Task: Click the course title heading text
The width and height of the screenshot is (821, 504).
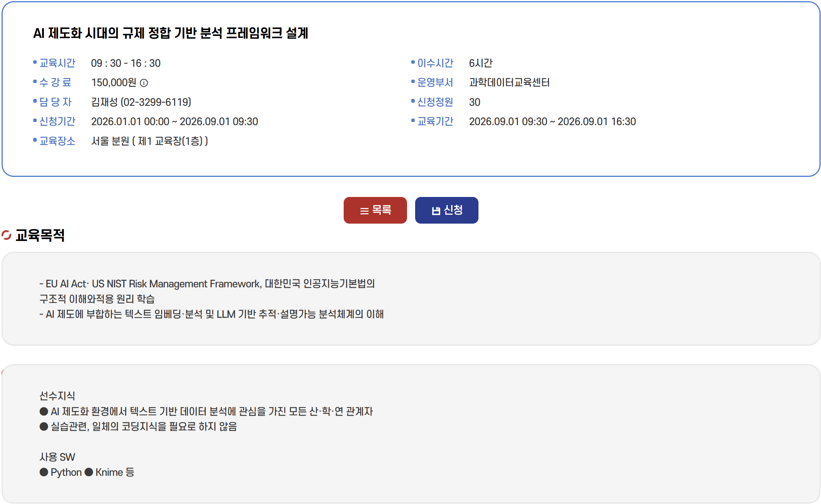Action: (x=170, y=33)
